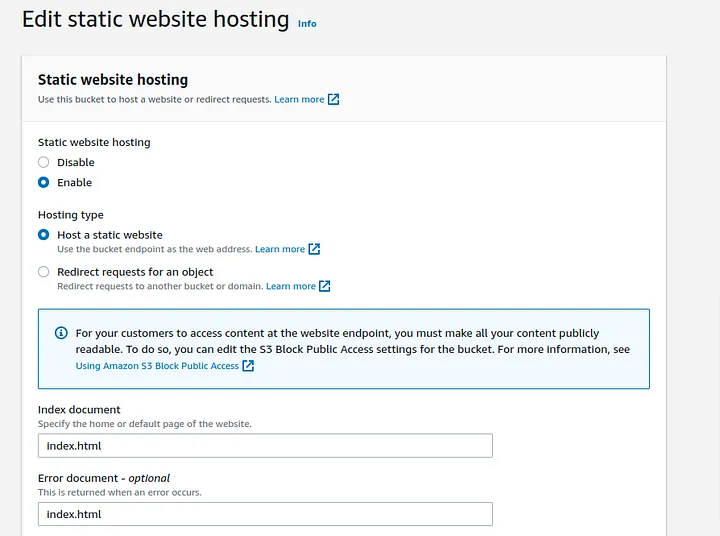Image resolution: width=720 pixels, height=536 pixels.
Task: Open Info link beside page title
Action: (307, 23)
